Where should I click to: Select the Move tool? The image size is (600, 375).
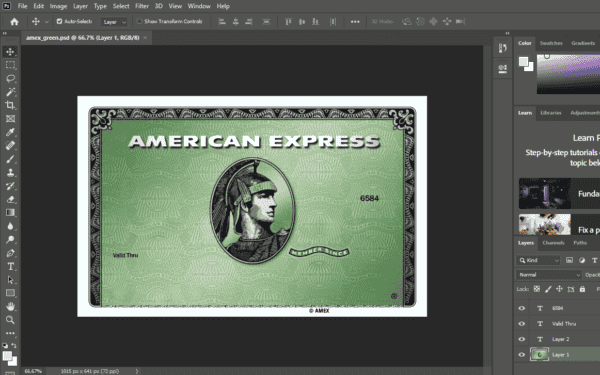(x=10, y=52)
